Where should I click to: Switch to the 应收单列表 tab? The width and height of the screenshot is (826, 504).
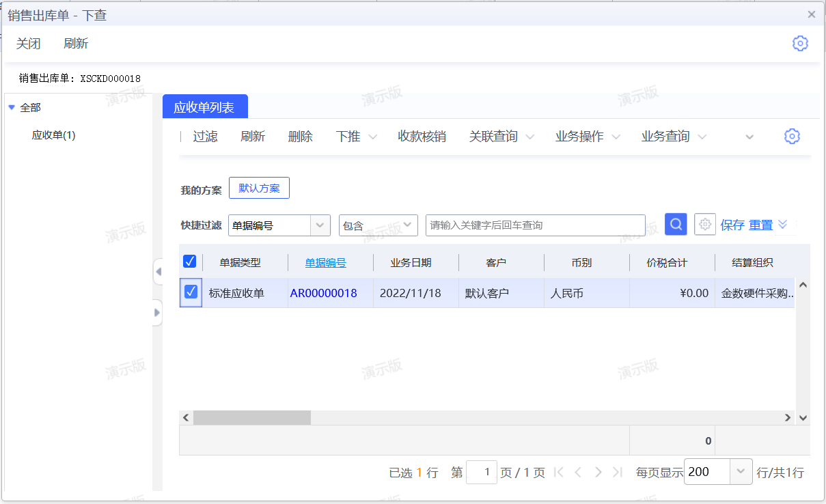point(205,107)
